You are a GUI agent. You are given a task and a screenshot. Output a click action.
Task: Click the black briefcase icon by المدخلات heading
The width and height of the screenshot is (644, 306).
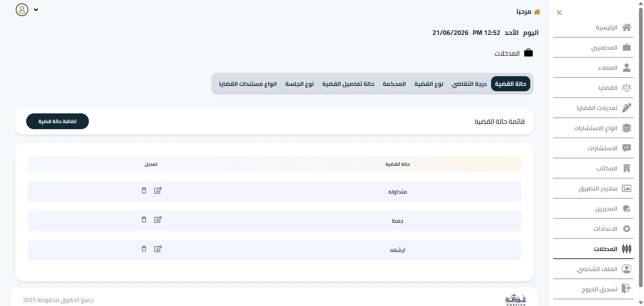coord(528,53)
